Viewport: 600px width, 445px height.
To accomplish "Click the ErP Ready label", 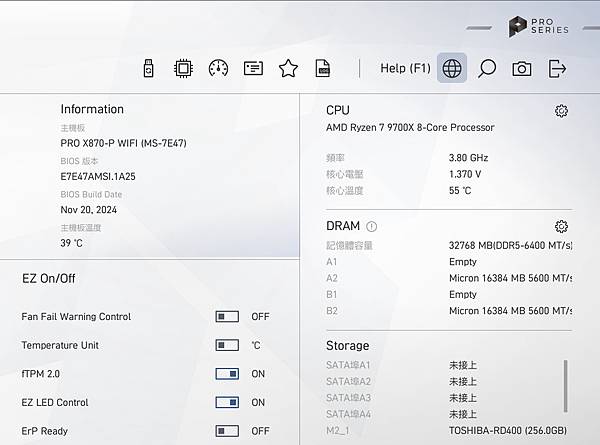I will [x=44, y=431].
